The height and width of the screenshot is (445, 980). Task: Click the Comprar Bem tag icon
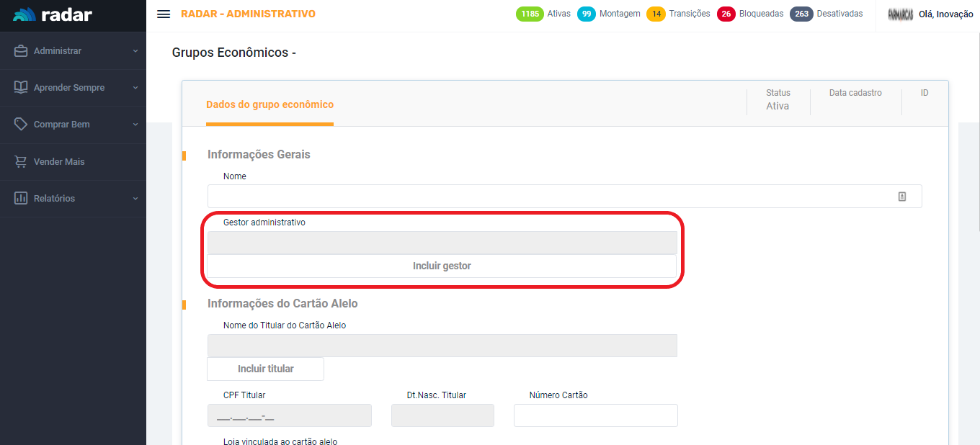21,124
